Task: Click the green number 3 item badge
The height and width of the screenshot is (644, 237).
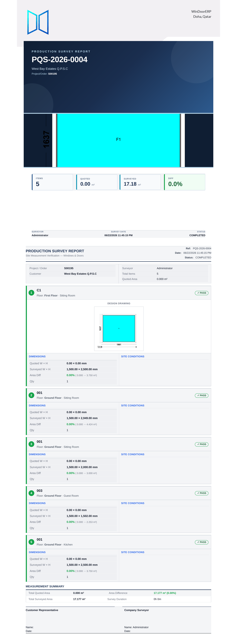Action: click(x=31, y=444)
